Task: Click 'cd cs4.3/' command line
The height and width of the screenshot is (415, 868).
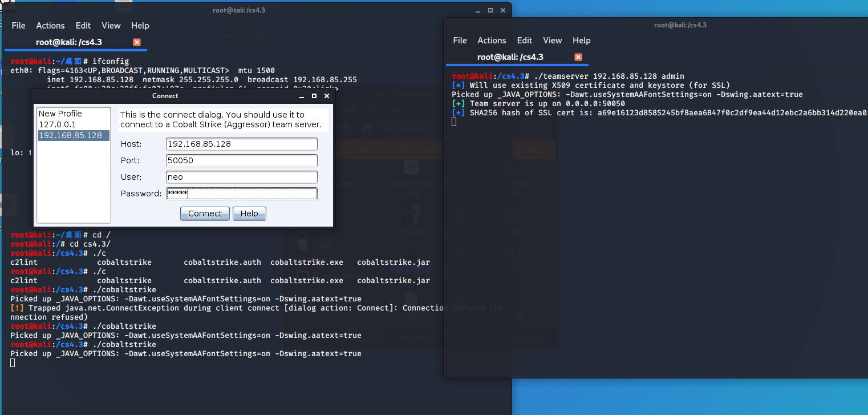Action: click(x=90, y=244)
